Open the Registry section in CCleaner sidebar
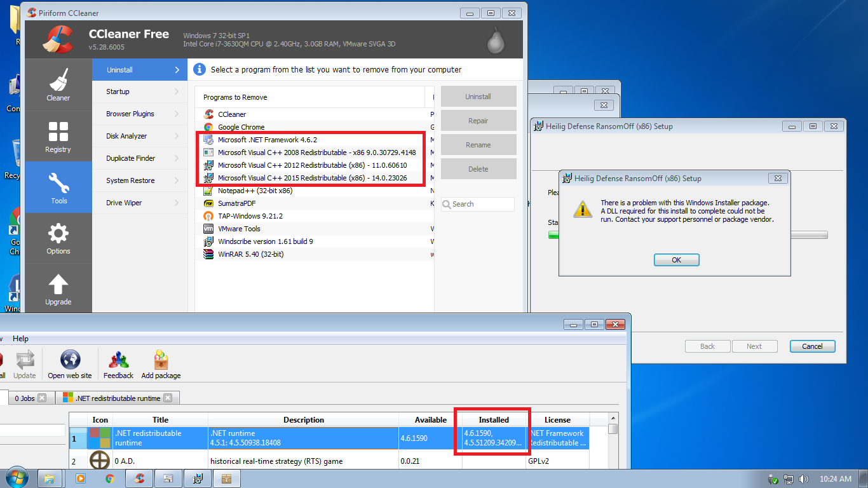The width and height of the screenshot is (868, 488). coord(58,136)
